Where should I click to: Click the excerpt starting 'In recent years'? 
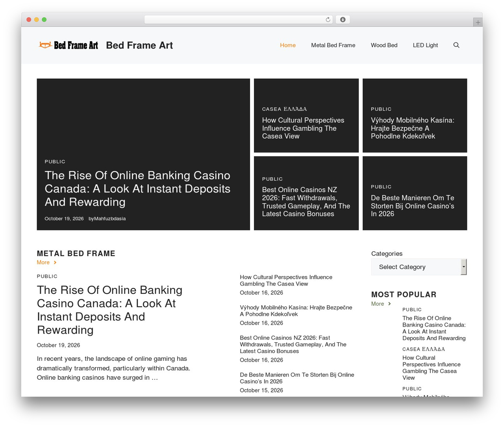coord(113,368)
